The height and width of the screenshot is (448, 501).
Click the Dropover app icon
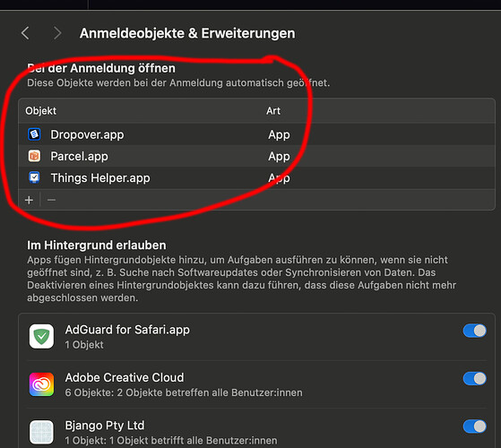coord(34,134)
